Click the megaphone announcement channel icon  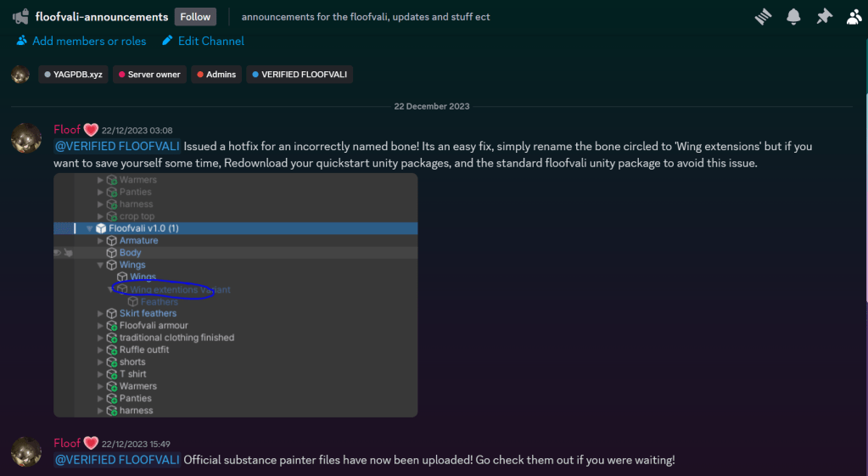[x=20, y=17]
